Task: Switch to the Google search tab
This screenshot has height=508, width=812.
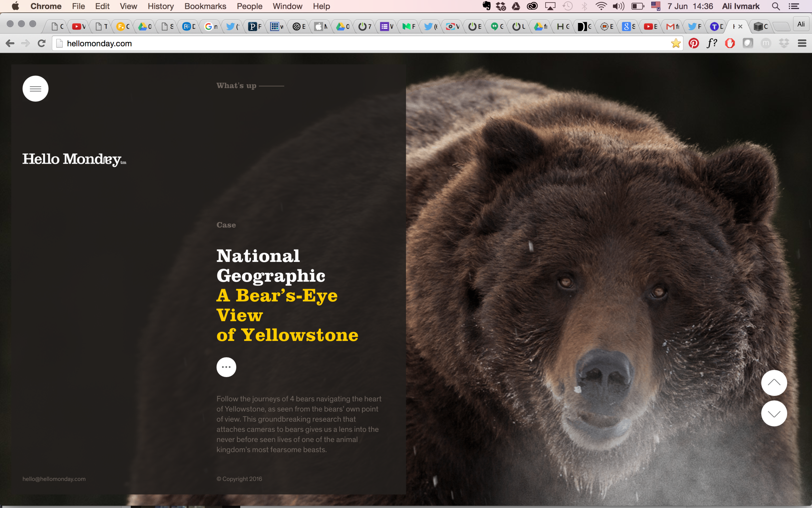Action: 211,27
